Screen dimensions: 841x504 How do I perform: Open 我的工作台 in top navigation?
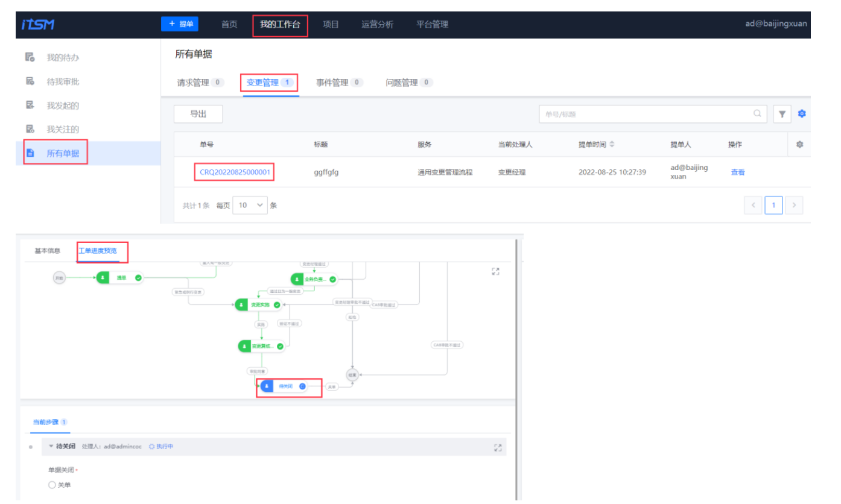[x=280, y=24]
